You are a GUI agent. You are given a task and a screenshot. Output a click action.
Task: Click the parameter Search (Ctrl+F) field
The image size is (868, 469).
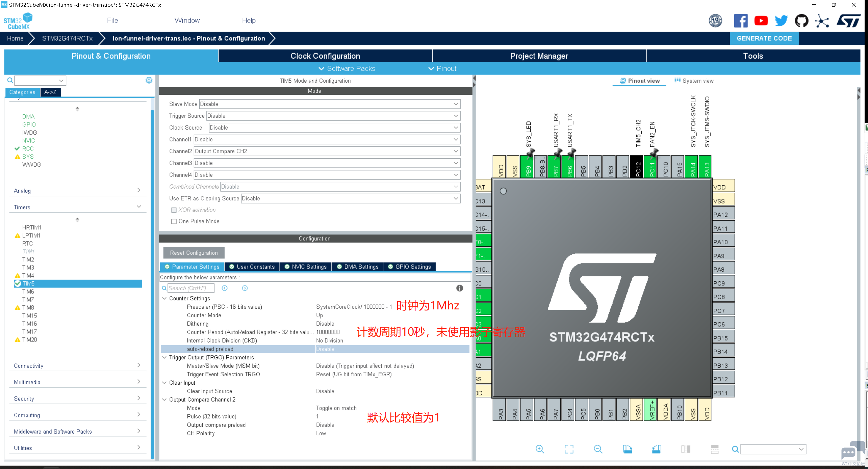tap(191, 288)
